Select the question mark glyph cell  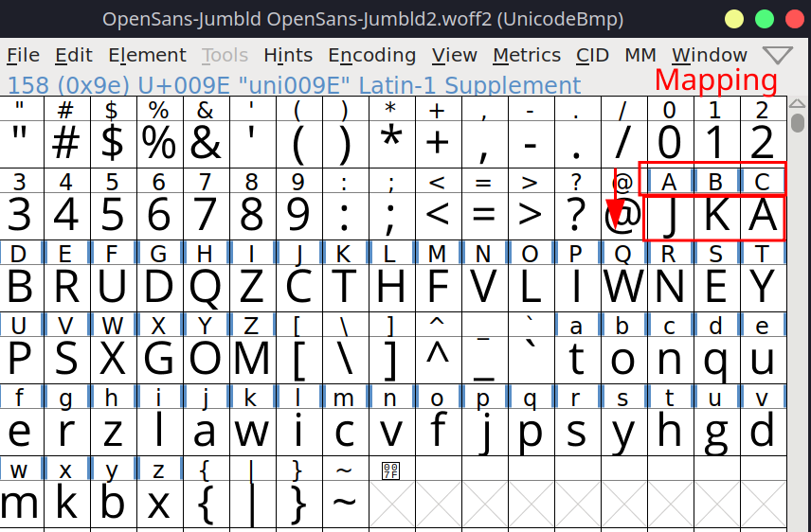tap(577, 204)
